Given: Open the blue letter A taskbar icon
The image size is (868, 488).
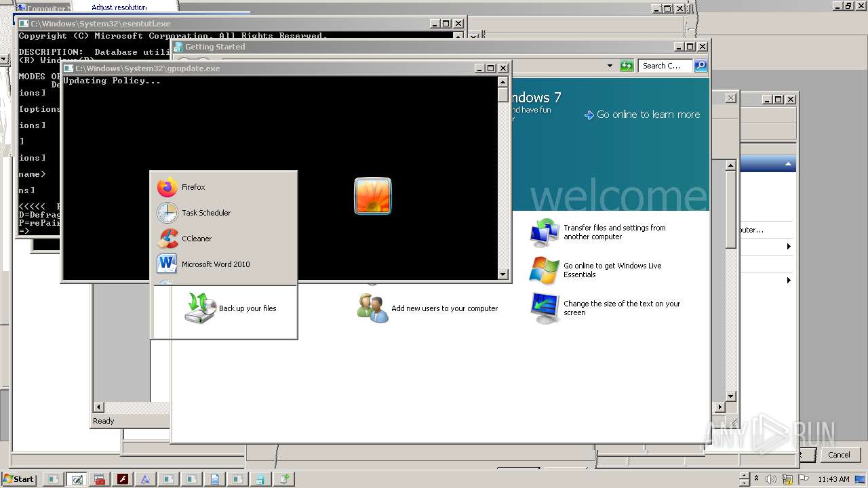Looking at the screenshot, I should 145,479.
